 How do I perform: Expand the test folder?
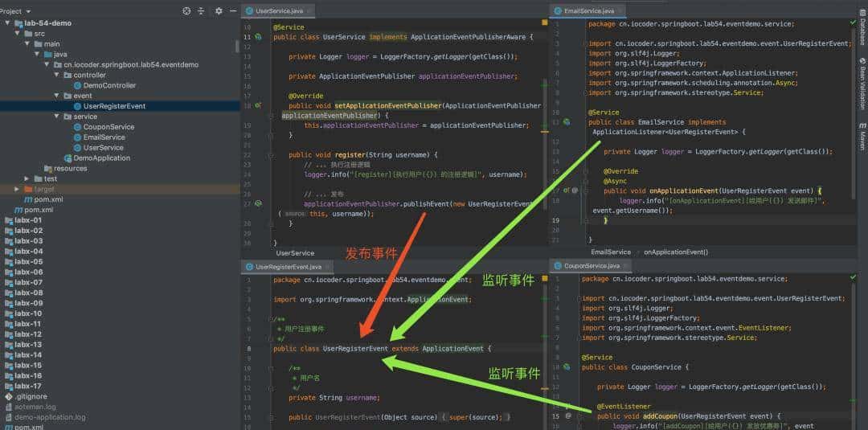[27, 178]
